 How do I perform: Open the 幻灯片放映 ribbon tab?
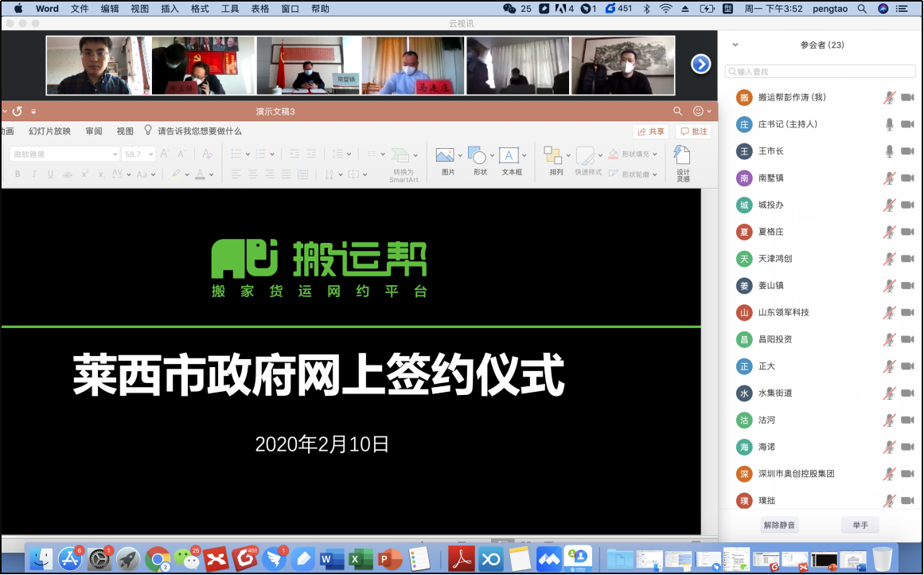coord(49,131)
